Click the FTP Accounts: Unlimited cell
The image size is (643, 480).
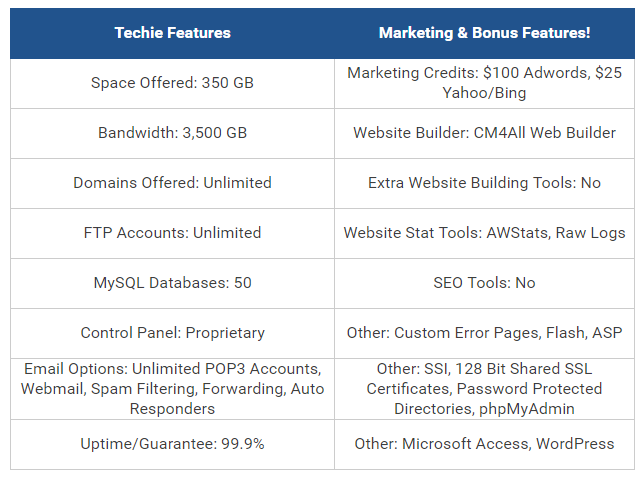pos(172,233)
